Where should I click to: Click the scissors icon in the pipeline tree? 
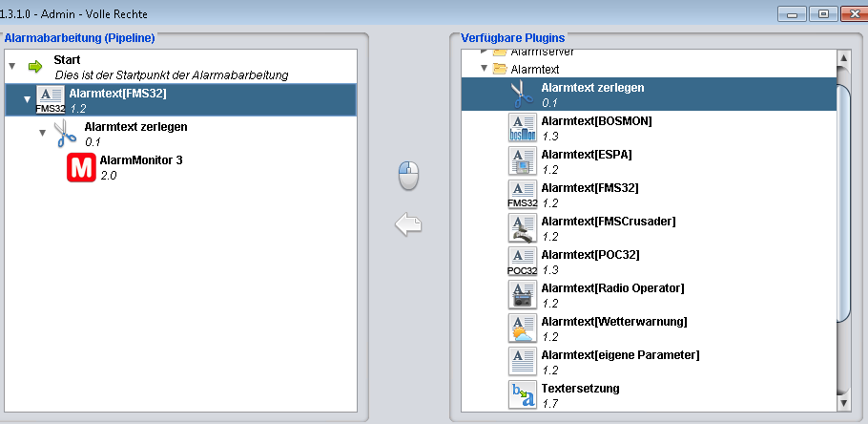[x=66, y=134]
